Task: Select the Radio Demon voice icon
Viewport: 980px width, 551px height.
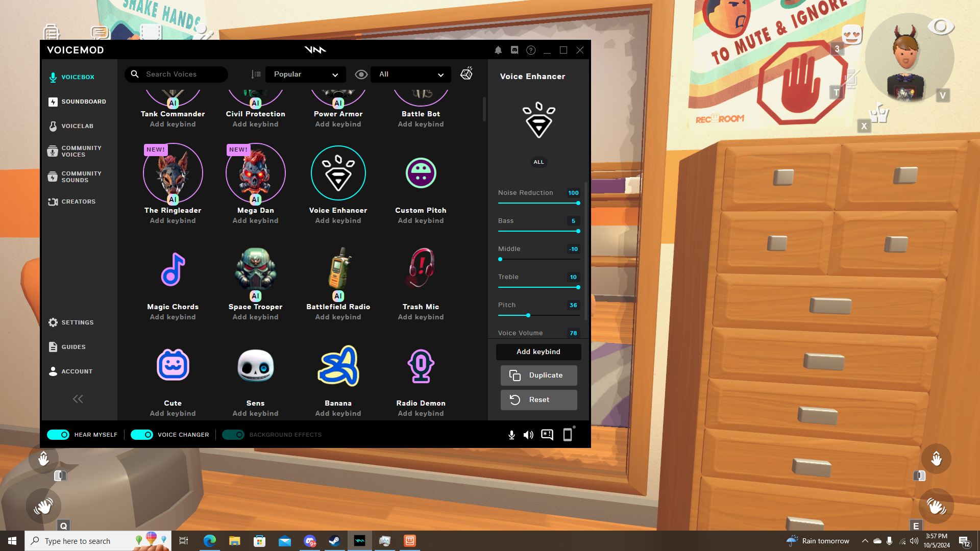Action: pyautogui.click(x=421, y=366)
